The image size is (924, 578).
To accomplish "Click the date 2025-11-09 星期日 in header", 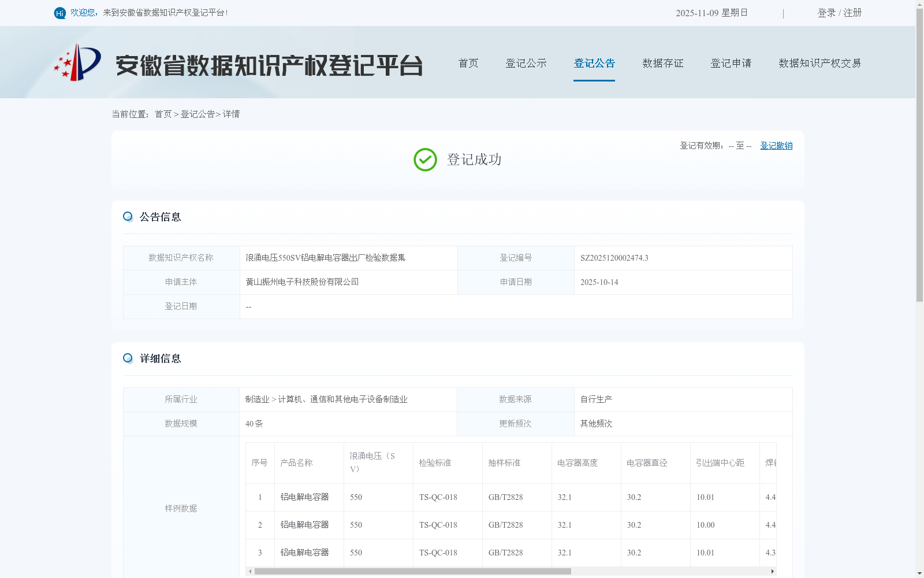I will pyautogui.click(x=712, y=13).
